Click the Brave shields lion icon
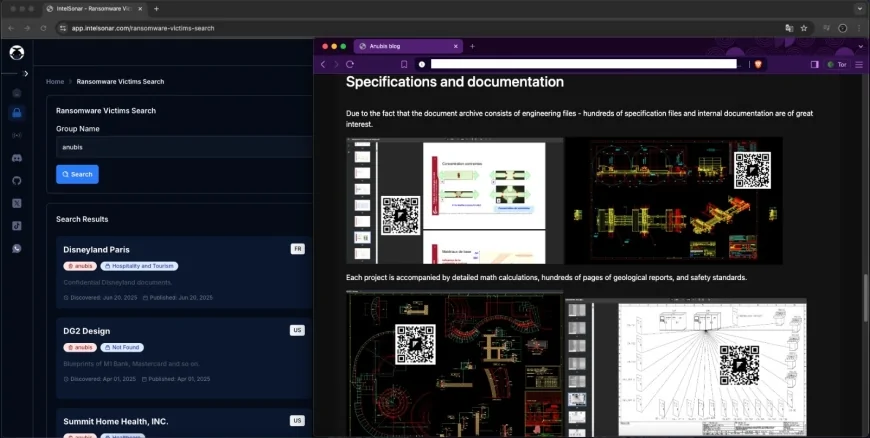 click(758, 64)
